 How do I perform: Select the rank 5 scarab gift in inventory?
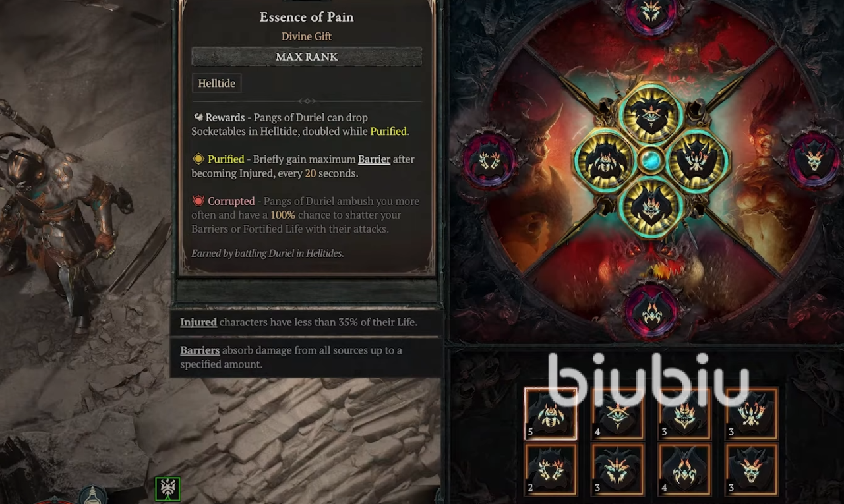tap(551, 414)
